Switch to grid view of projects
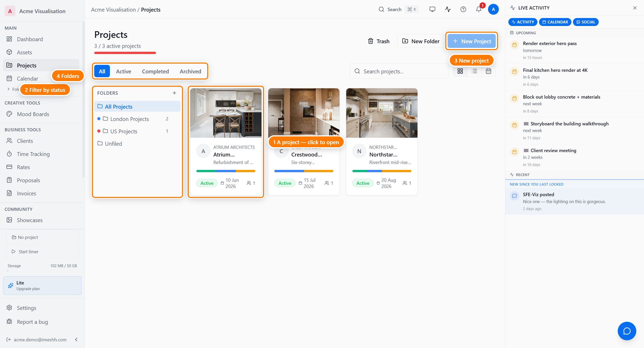The height and width of the screenshot is (348, 644). coord(460,71)
